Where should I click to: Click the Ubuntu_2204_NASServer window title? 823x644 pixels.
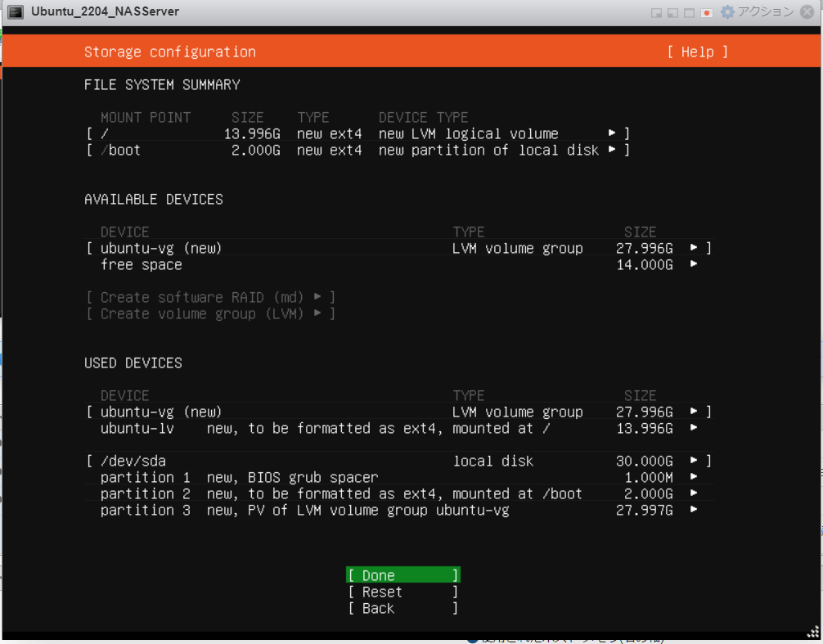point(105,11)
